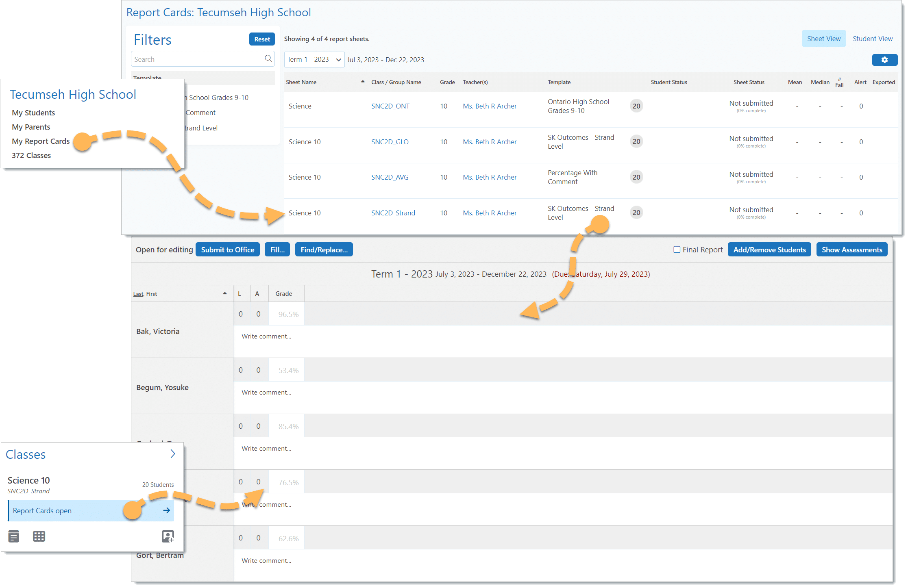Viewport: 908px width, 588px height.
Task: Sort by Sheet Name ascending arrow
Action: 362,82
